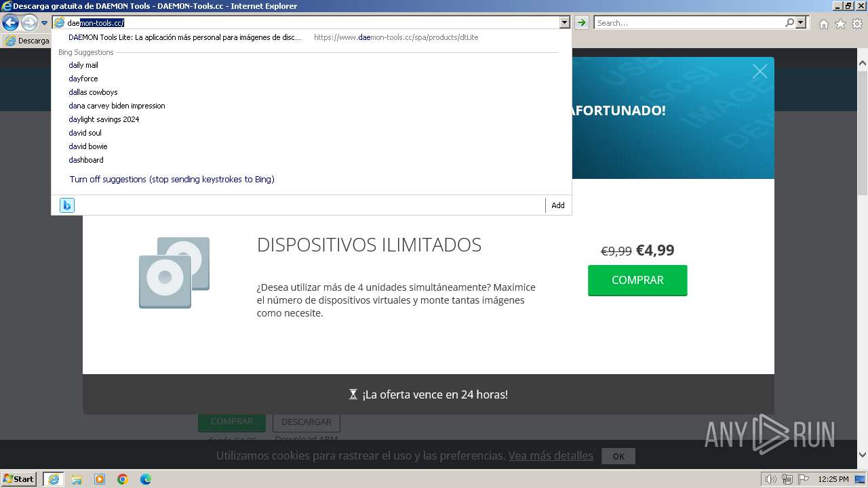Viewport: 868px width, 488px height.
Task: Choose the 'dallas cowboys' suggestion
Action: click(93, 92)
